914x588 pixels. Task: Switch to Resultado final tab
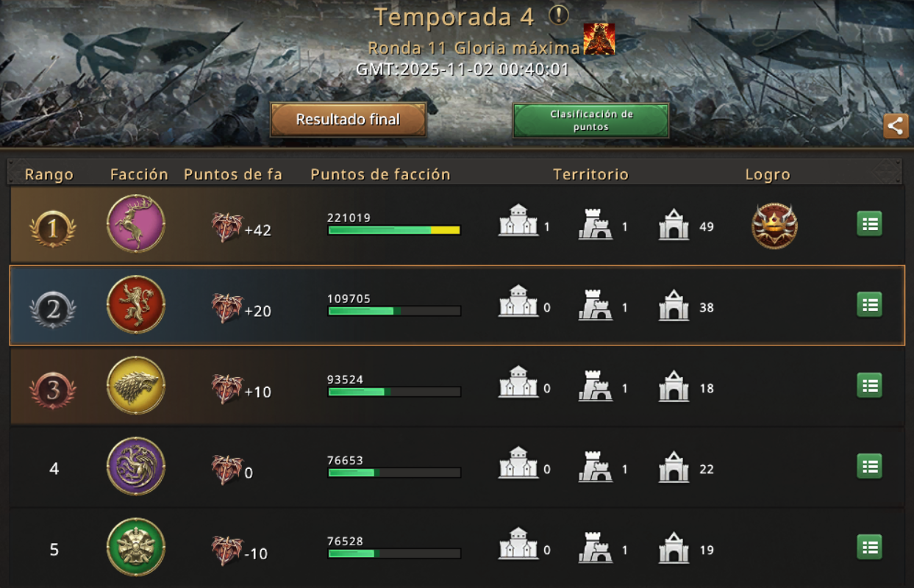(349, 120)
